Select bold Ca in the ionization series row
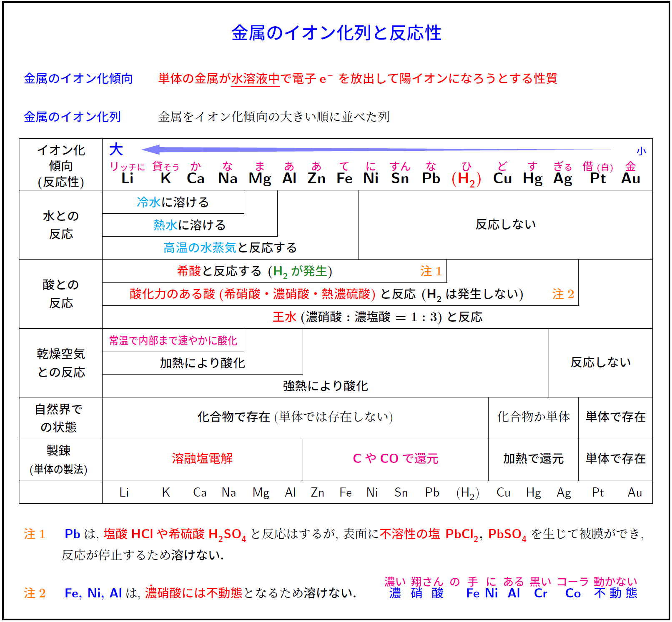The height and width of the screenshot is (622, 672). point(196,178)
